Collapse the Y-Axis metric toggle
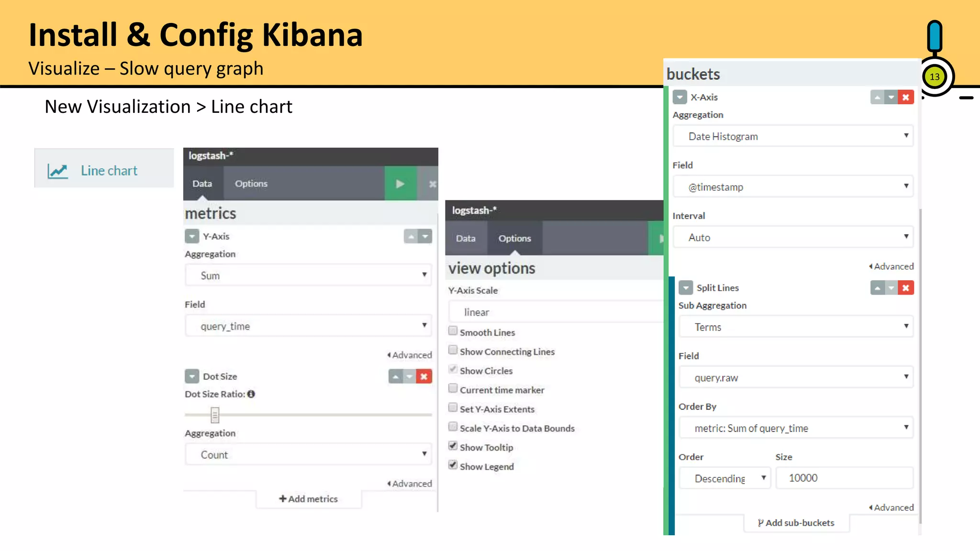The image size is (980, 551). tap(192, 236)
